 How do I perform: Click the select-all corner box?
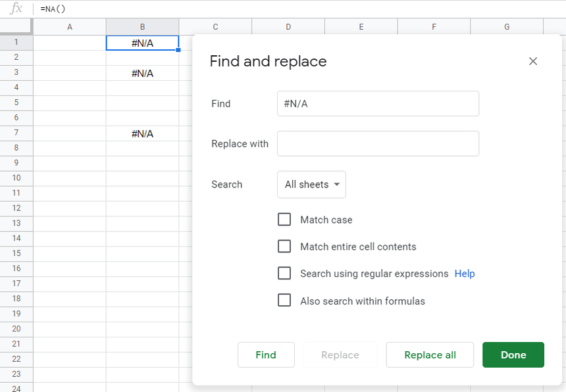tap(16, 26)
